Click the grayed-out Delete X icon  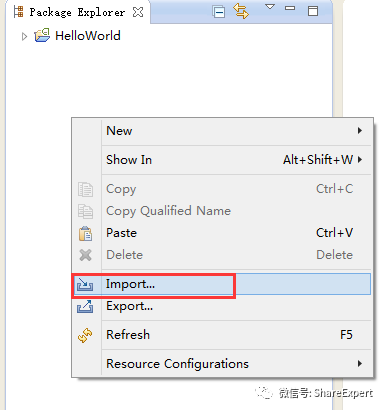(x=85, y=255)
